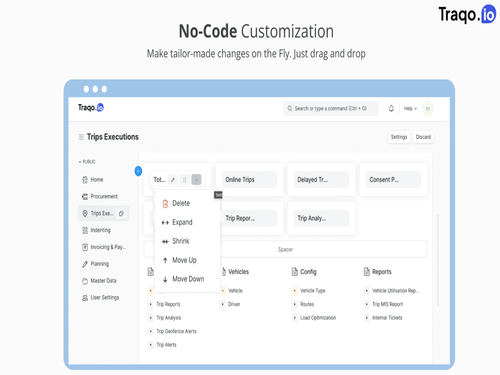Open the Trip Reports link

pos(168,304)
